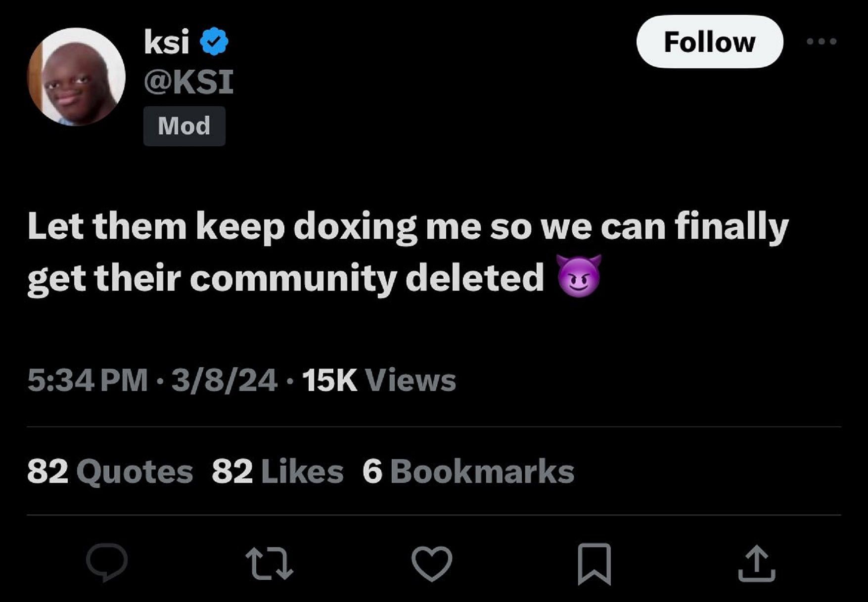
Task: Tap the repost arrows icon
Action: pyautogui.click(x=270, y=563)
